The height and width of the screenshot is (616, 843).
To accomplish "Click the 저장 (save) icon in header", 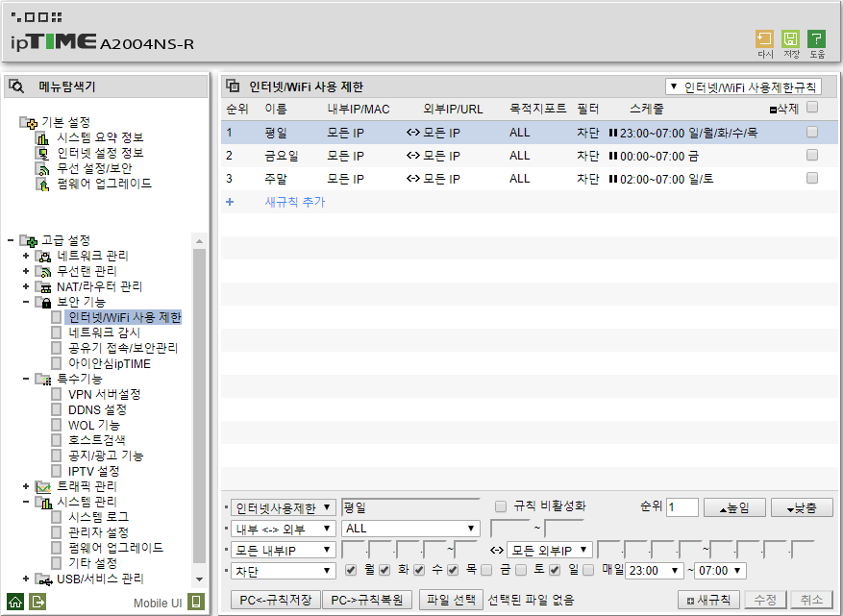I will point(790,38).
